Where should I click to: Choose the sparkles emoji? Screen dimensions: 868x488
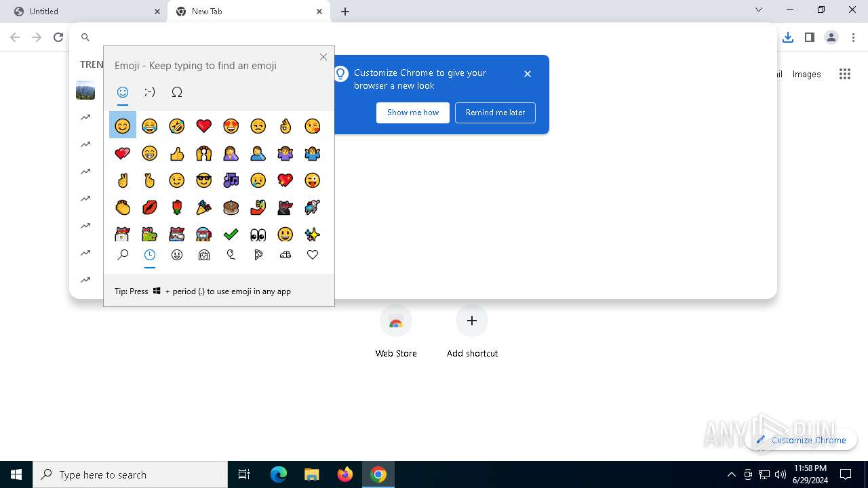tap(313, 235)
